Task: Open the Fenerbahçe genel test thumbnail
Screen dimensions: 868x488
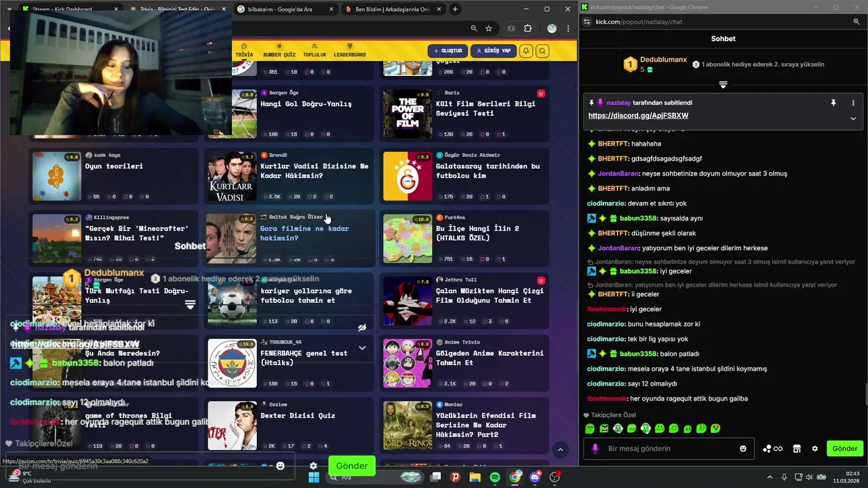Action: click(233, 363)
